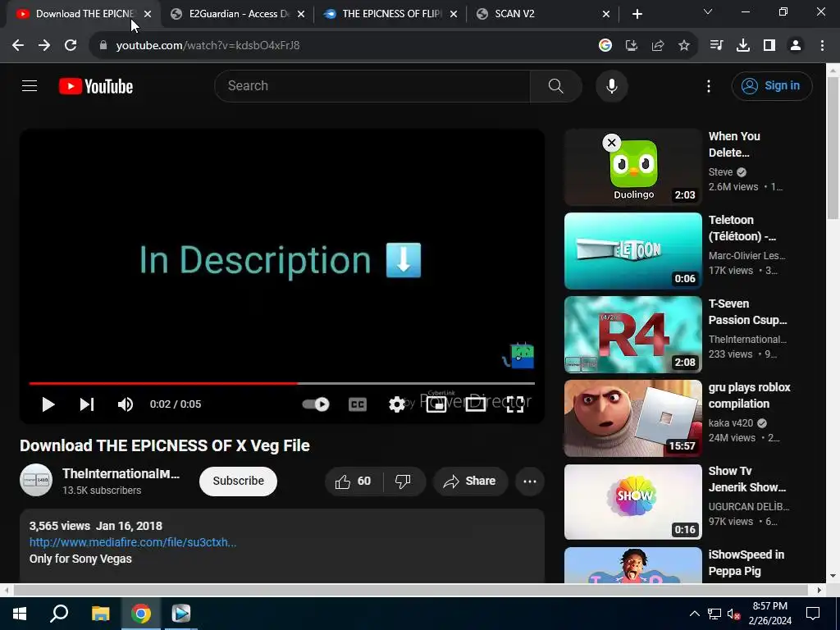
Task: Show hidden system tray icons
Action: (x=694, y=614)
